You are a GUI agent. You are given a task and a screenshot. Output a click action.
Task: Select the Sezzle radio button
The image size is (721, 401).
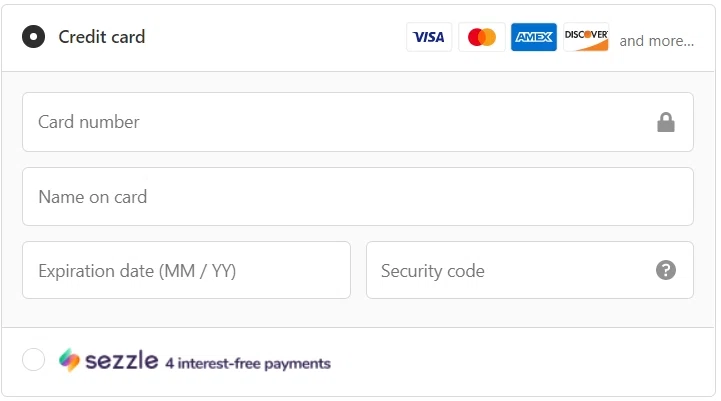tap(33, 360)
